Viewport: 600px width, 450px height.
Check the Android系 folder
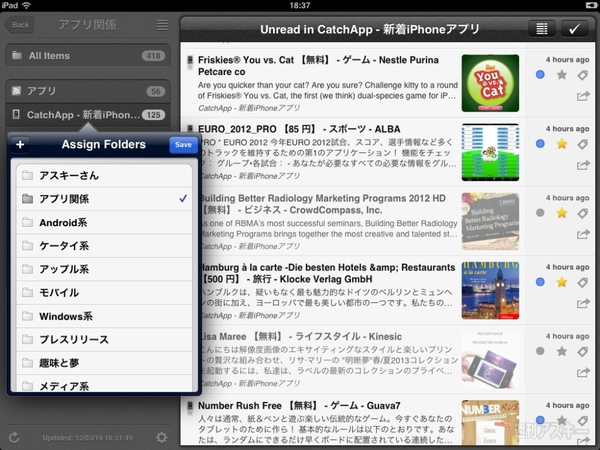point(104,222)
